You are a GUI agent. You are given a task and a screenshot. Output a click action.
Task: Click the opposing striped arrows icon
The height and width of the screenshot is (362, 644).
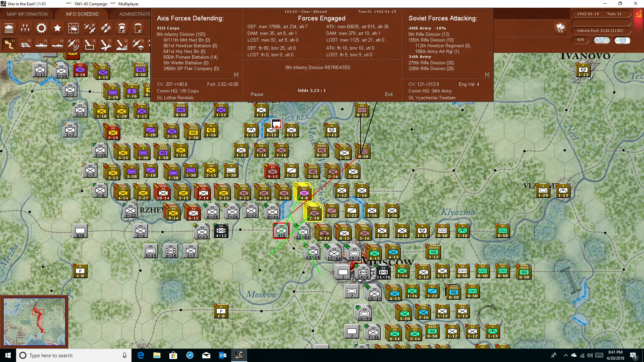[106, 28]
